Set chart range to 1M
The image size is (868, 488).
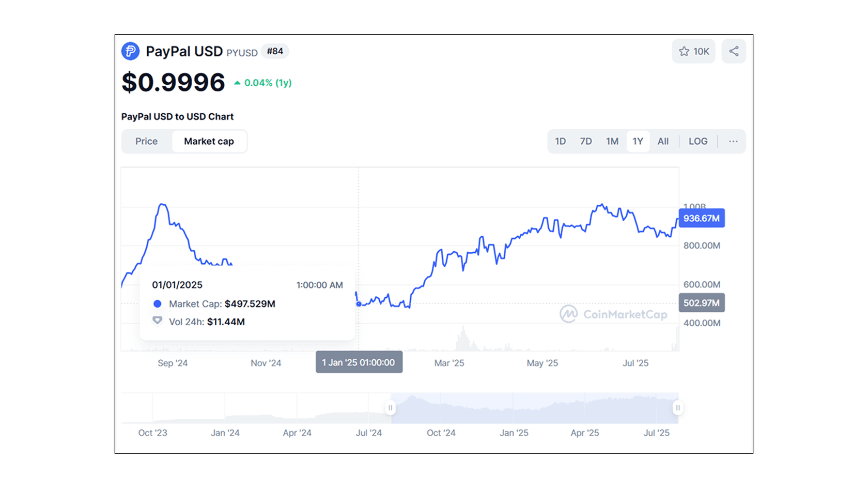coord(612,141)
